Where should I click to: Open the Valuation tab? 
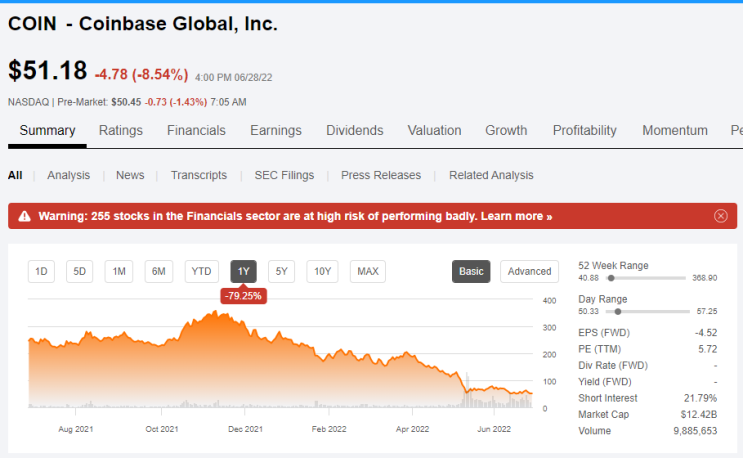click(435, 130)
